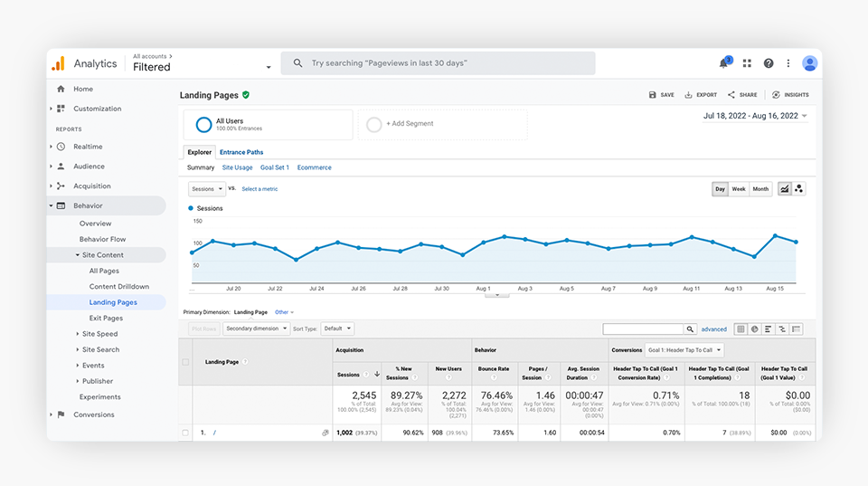Open the user account avatar

809,63
